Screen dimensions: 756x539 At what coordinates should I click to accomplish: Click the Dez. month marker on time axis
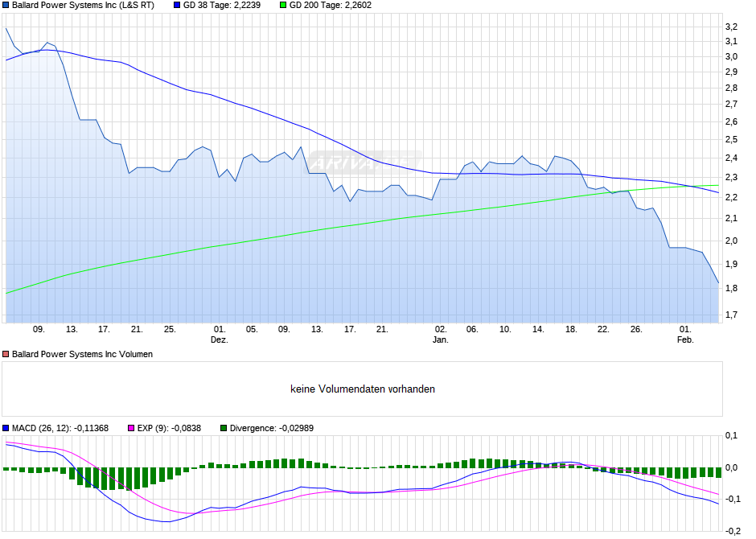(220, 339)
